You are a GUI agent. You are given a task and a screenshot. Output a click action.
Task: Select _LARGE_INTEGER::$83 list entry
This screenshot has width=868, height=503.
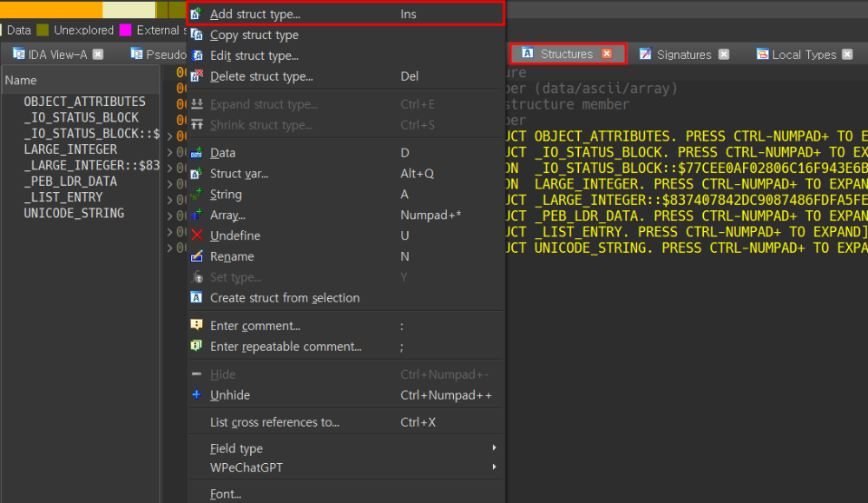(x=91, y=165)
